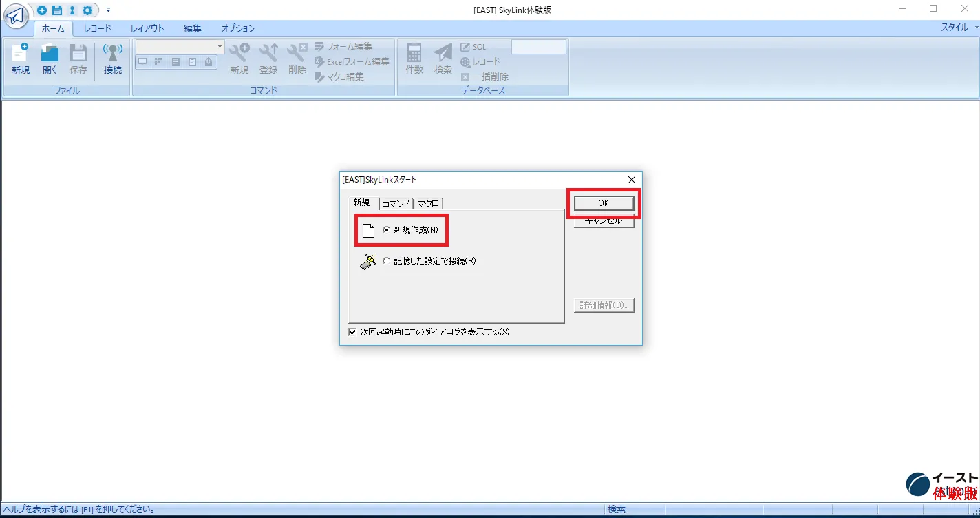Screen dimensions: 980x518
Task: Switch to the コマンド tab in dialog
Action: pos(396,203)
